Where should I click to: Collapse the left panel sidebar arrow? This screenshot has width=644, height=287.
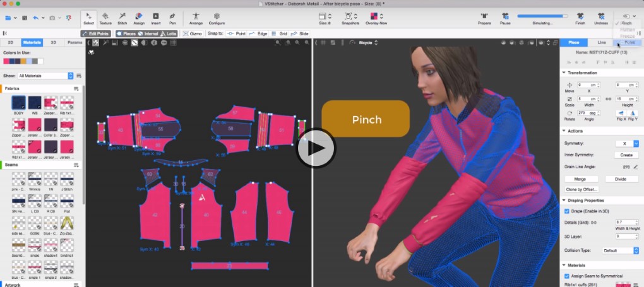4,33
